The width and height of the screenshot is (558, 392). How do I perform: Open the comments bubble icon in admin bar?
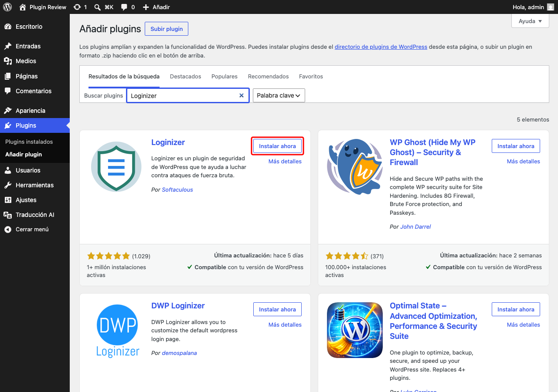pyautogui.click(x=124, y=7)
